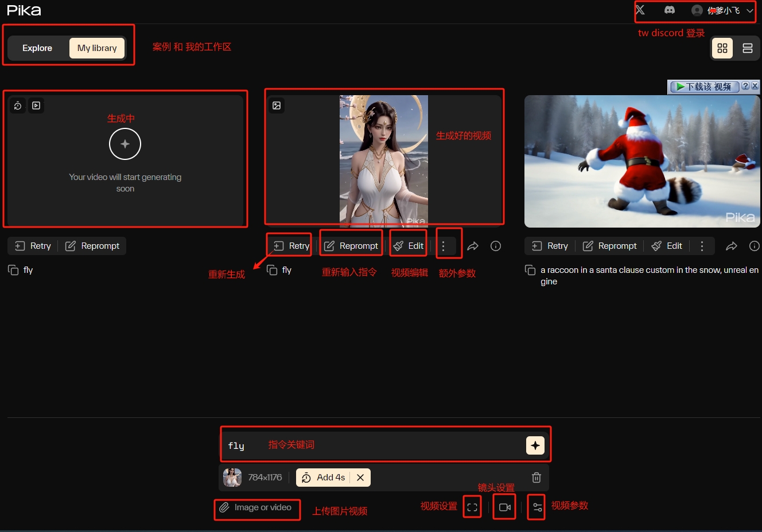The width and height of the screenshot is (762, 532).
Task: Open more options for woman video
Action: (443, 246)
